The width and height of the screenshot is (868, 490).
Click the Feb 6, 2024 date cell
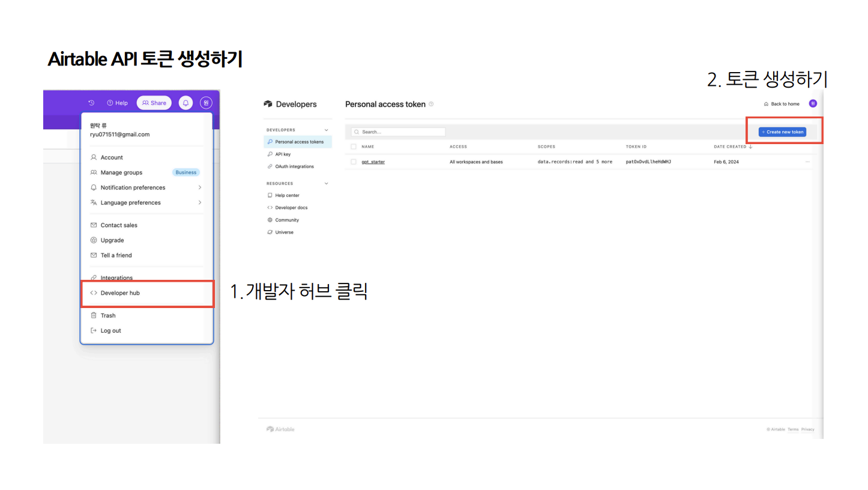(x=726, y=162)
